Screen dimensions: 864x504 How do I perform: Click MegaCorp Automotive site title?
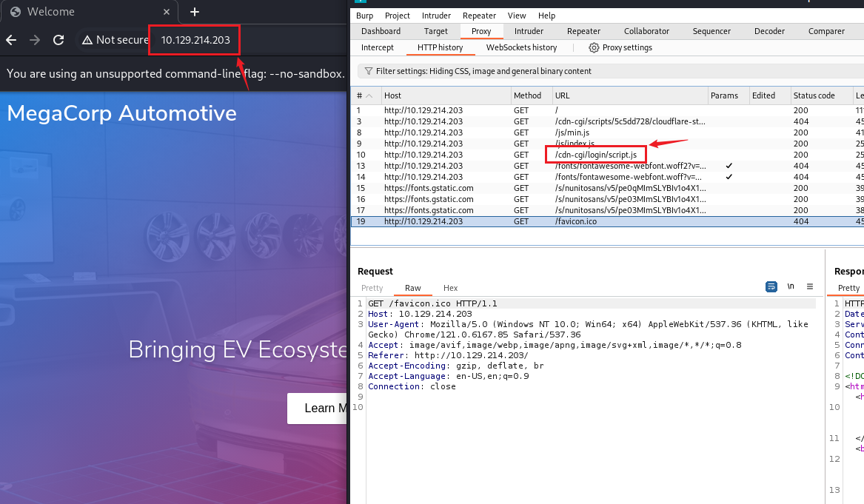coord(121,113)
